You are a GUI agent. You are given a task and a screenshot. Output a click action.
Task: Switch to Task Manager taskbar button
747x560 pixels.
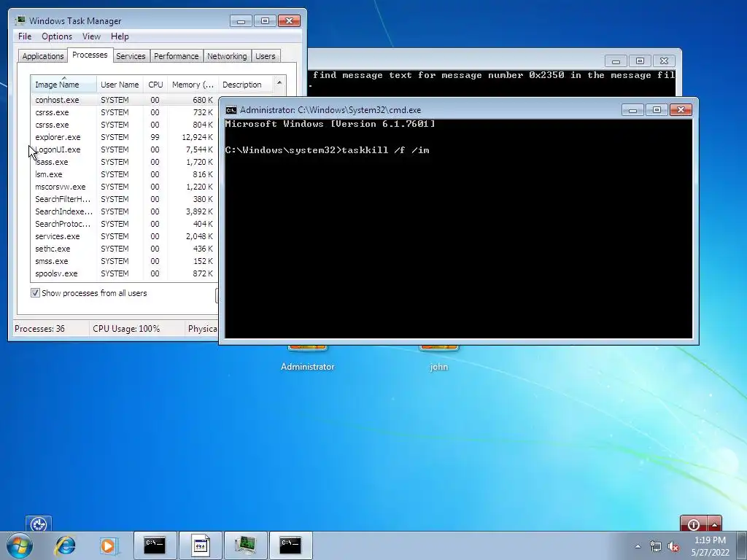click(x=245, y=545)
